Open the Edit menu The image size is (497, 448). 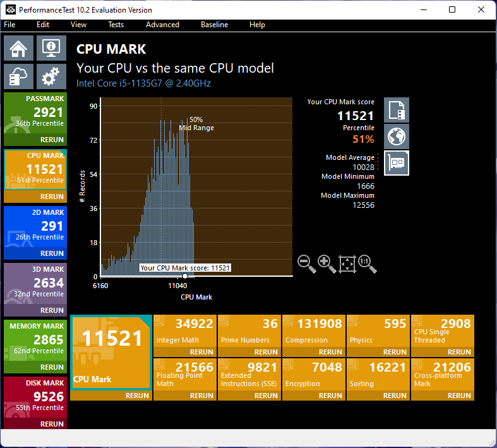(x=43, y=25)
